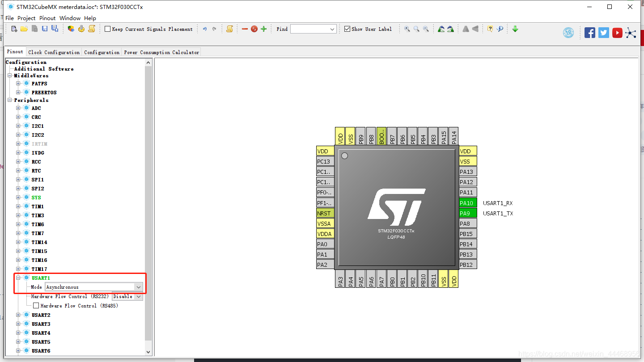The image size is (644, 362).
Task: Click the Redo arrow in toolbar
Action: 214,29
